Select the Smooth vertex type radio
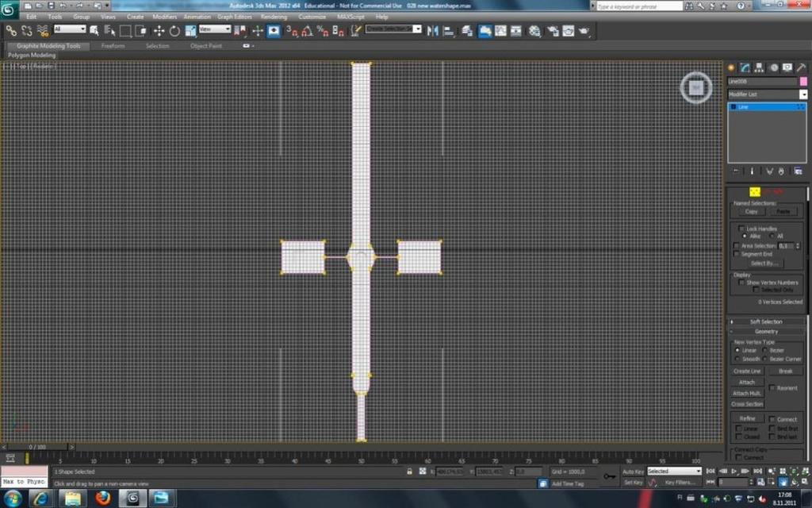The width and height of the screenshot is (812, 508). click(x=737, y=359)
